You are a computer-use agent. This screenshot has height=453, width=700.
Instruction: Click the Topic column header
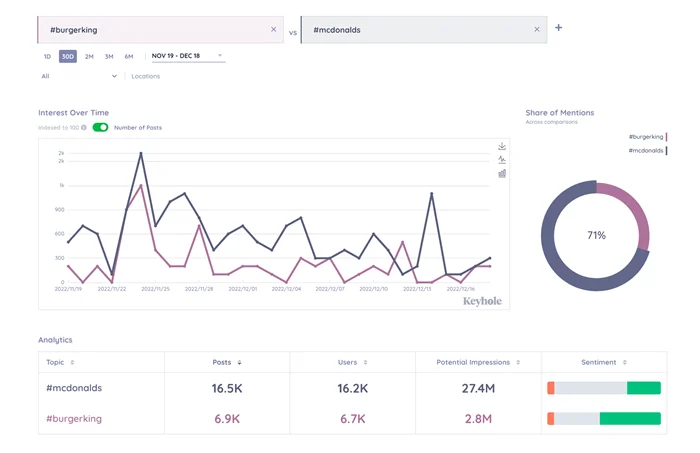[55, 362]
